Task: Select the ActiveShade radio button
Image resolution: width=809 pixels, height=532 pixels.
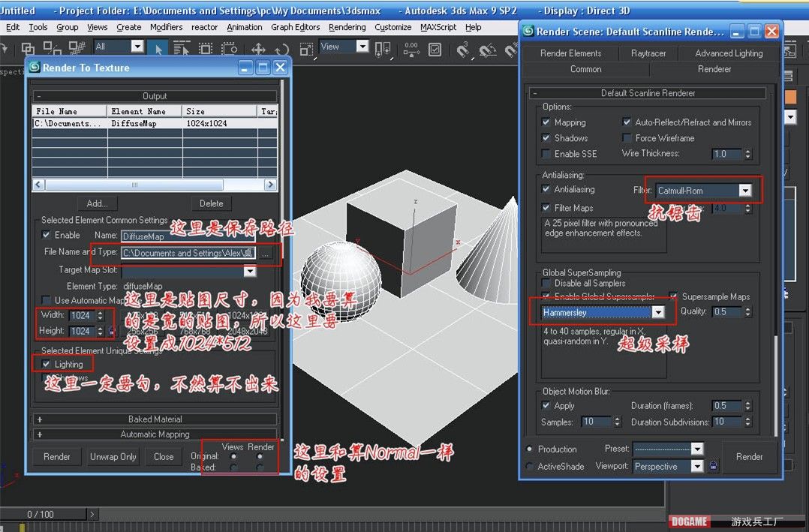Action: pyautogui.click(x=529, y=466)
